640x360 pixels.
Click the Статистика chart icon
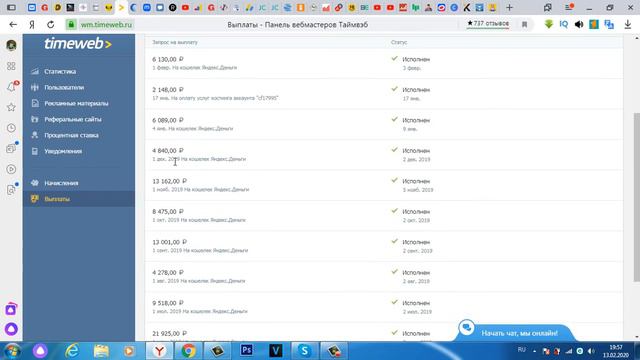35,71
